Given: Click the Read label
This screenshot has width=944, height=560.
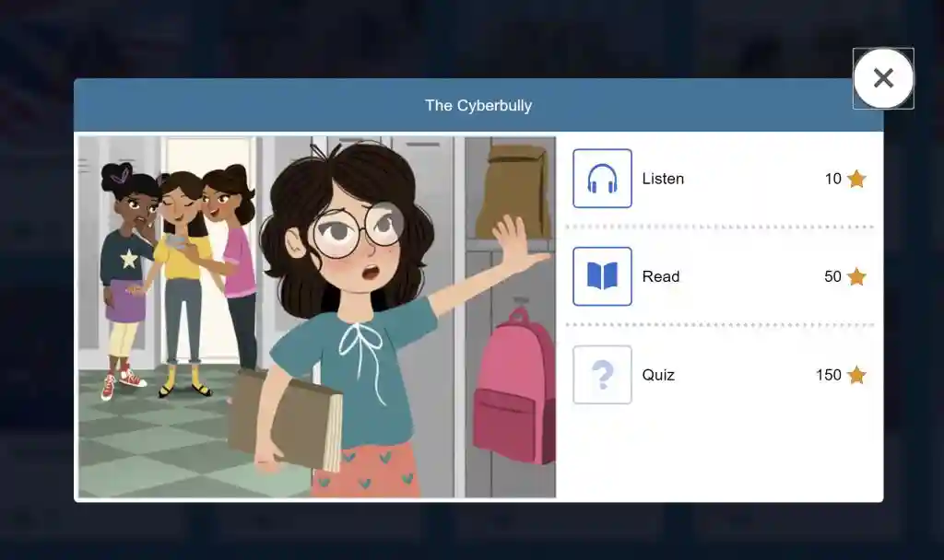Looking at the screenshot, I should pos(660,276).
